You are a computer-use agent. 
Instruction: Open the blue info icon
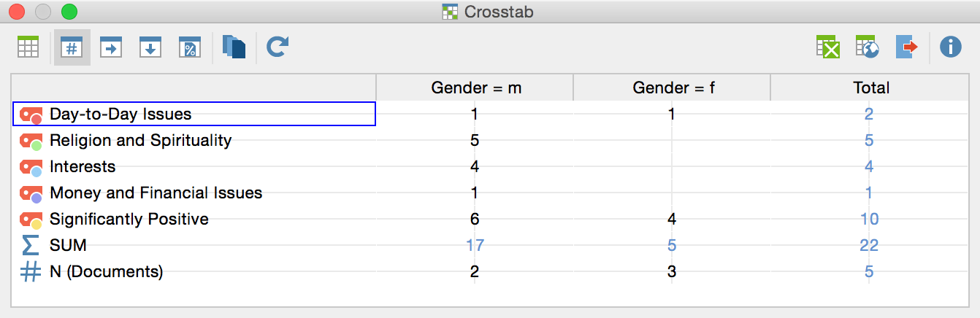pos(950,48)
